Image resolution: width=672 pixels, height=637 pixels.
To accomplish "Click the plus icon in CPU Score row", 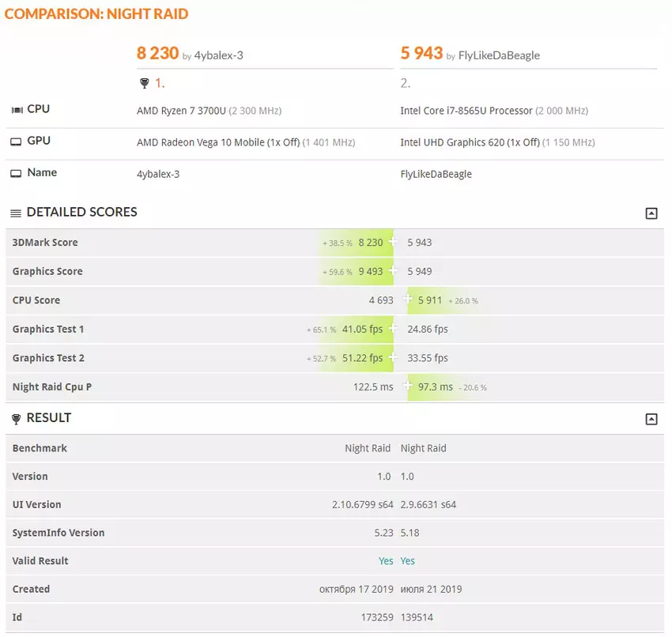I will click(409, 300).
